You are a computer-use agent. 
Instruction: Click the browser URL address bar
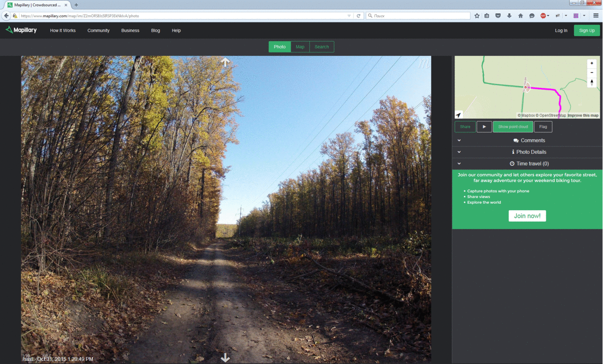(x=183, y=16)
